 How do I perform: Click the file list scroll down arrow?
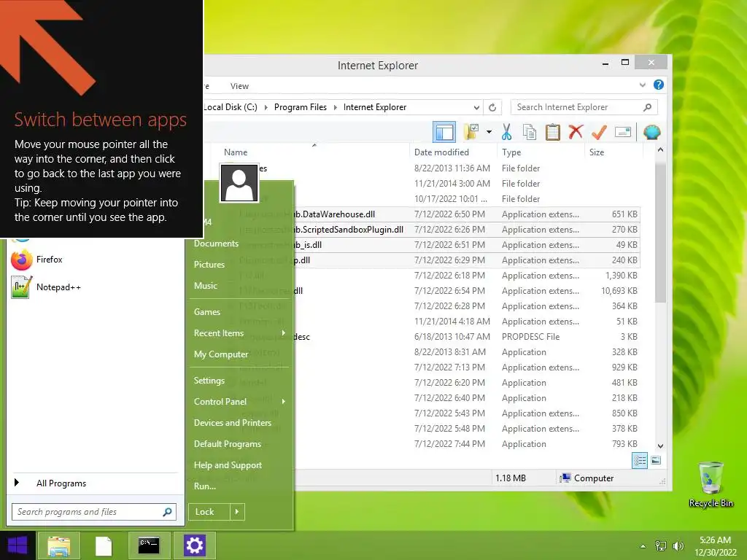tap(660, 446)
